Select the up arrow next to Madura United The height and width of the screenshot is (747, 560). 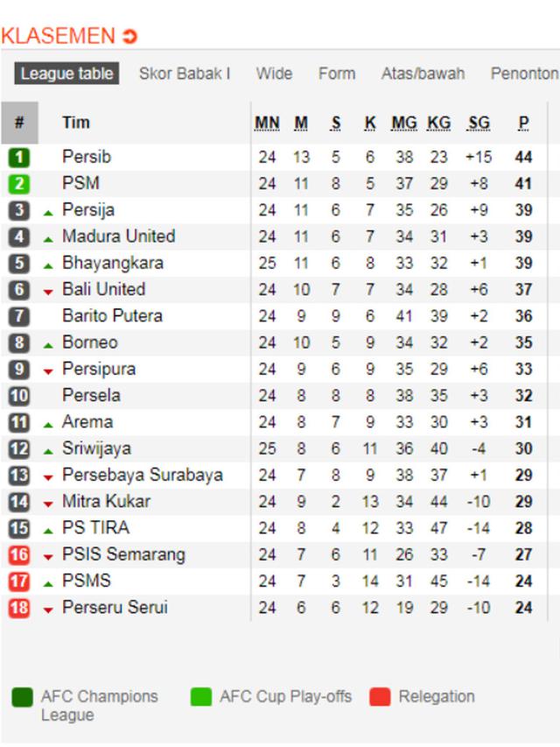[49, 236]
